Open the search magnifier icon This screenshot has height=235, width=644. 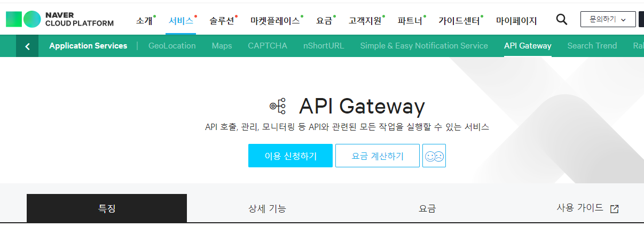tap(562, 20)
